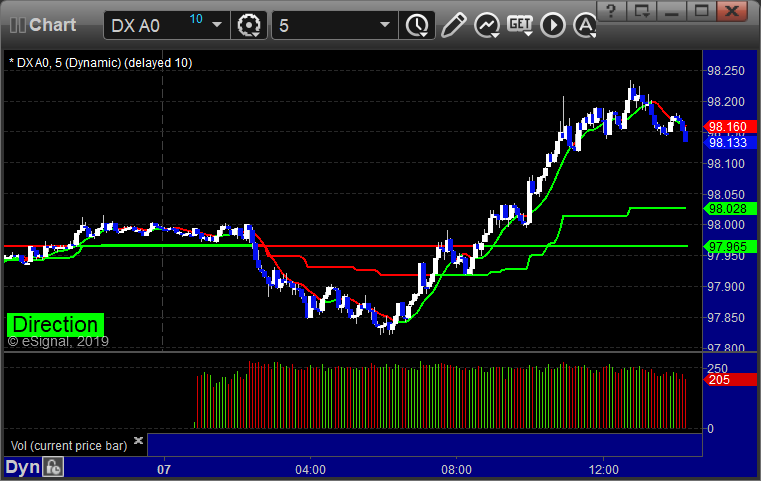
Task: Click the 98.250 price axis label
Action: pyautogui.click(x=726, y=71)
